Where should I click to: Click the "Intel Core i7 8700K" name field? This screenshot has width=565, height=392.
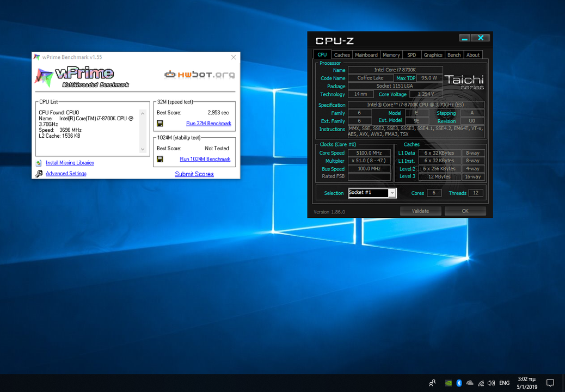coord(395,70)
